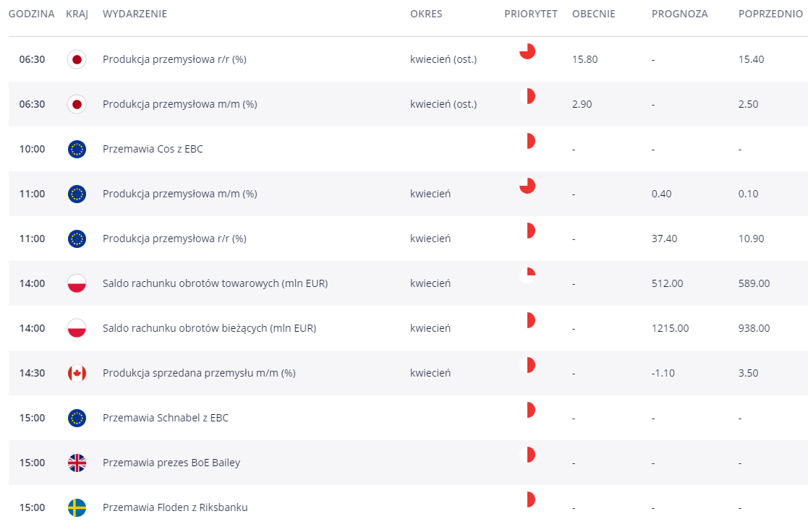Viewport: 808px width, 532px height.
Task: Click the Canada flag icon at 14:30
Action: point(77,373)
